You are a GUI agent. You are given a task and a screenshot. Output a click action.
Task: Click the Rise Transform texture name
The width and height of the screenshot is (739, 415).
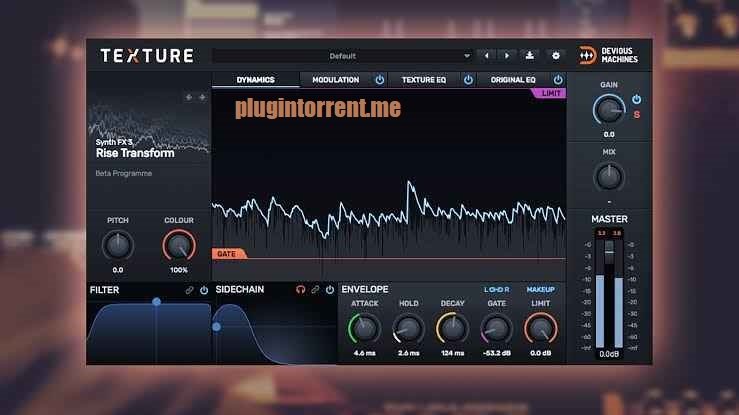point(135,153)
